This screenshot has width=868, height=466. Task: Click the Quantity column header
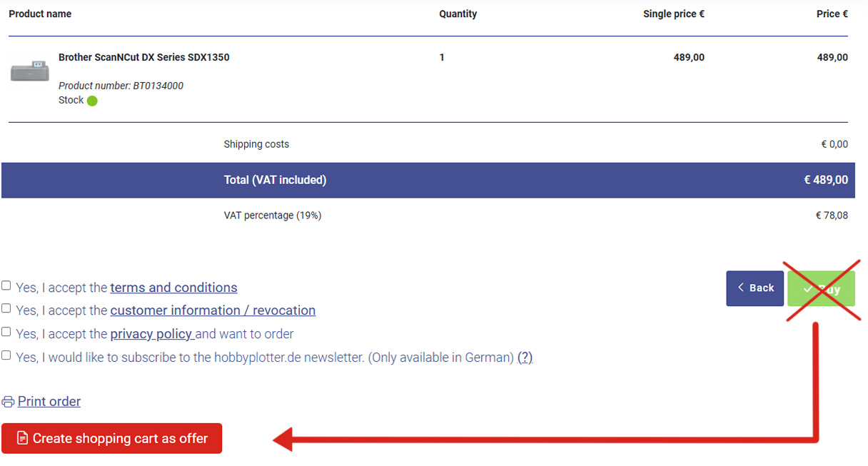click(458, 14)
